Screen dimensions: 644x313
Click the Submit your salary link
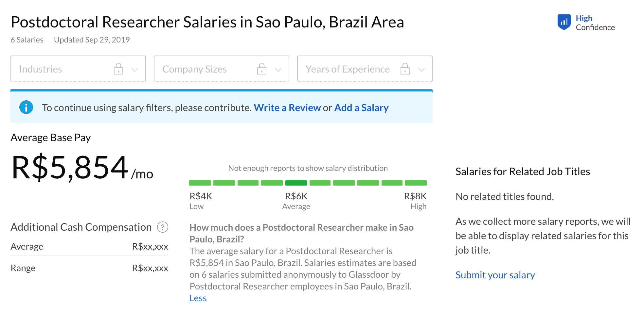coord(495,275)
